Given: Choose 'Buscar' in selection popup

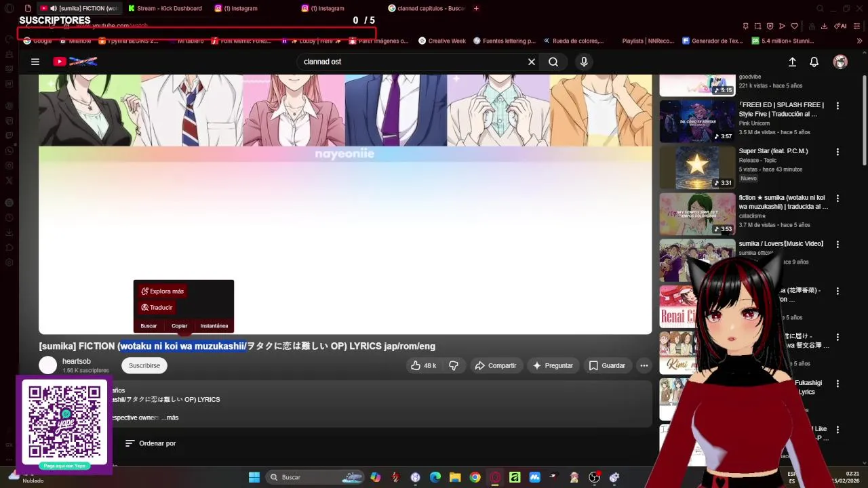Looking at the screenshot, I should [x=149, y=326].
